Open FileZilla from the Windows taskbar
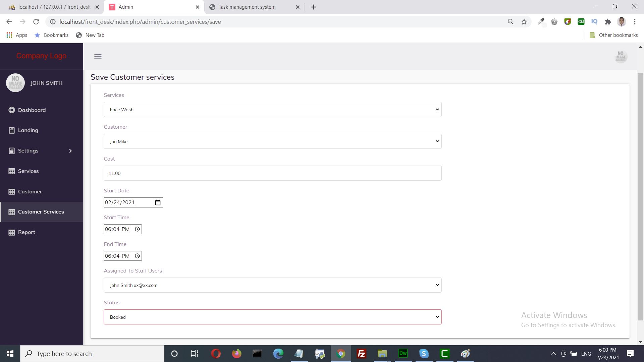This screenshot has width=644, height=362. click(x=361, y=354)
